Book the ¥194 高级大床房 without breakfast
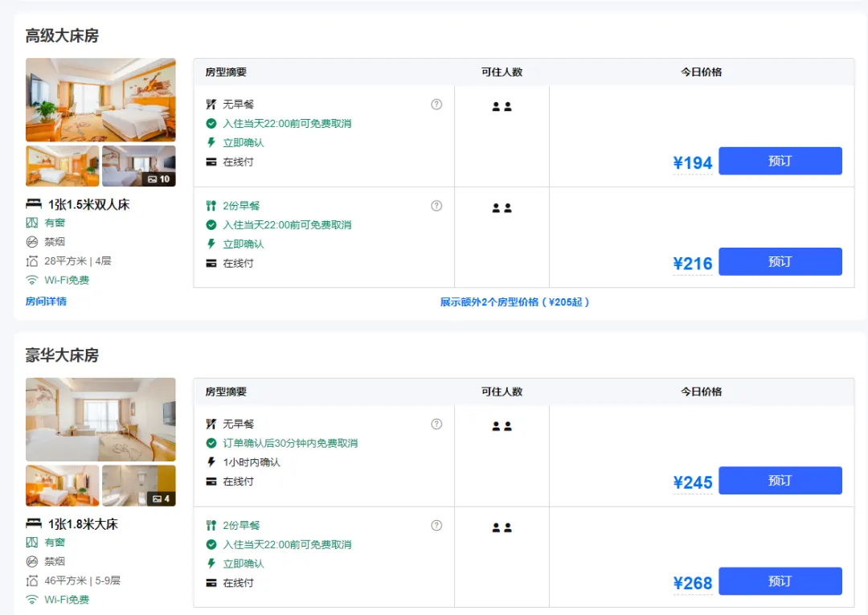Viewport: 868px width, 615px height. pos(780,161)
